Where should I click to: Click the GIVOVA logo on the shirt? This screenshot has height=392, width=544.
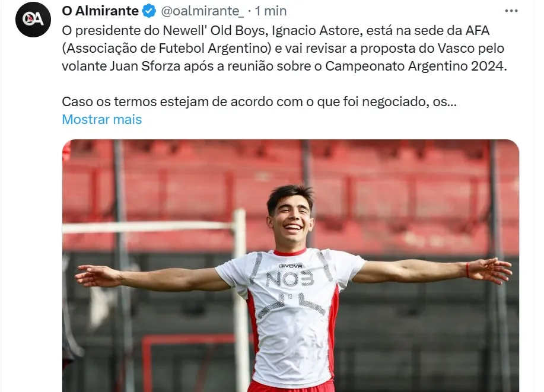pos(290,266)
